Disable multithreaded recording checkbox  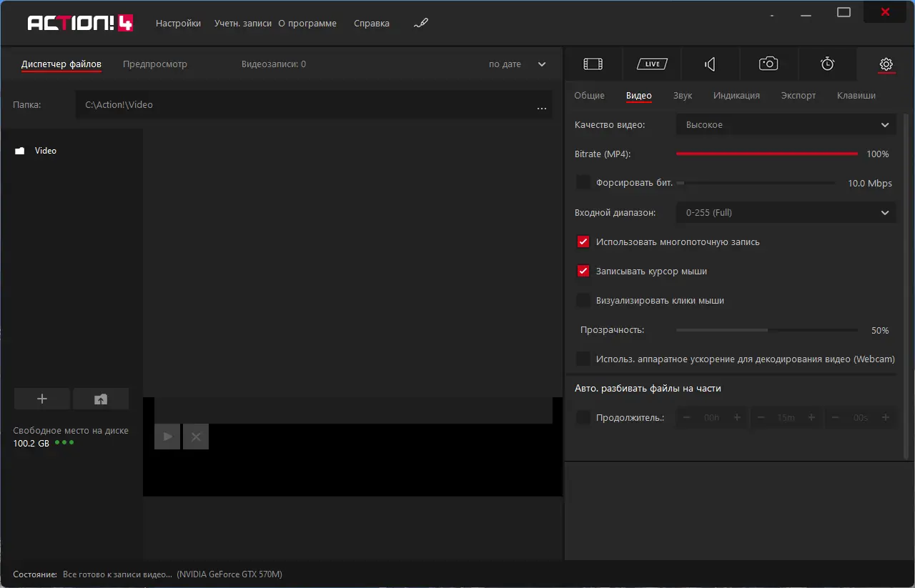click(583, 242)
